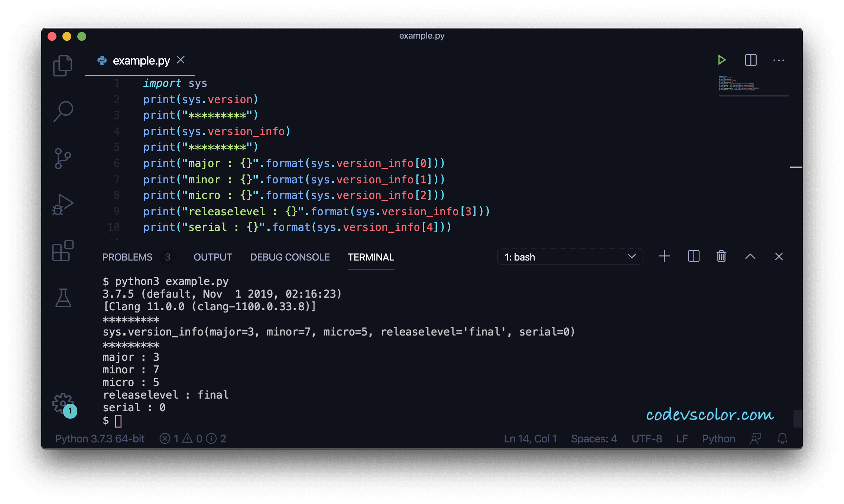Open the Search view in activity bar
This screenshot has height=504, width=844.
click(63, 111)
